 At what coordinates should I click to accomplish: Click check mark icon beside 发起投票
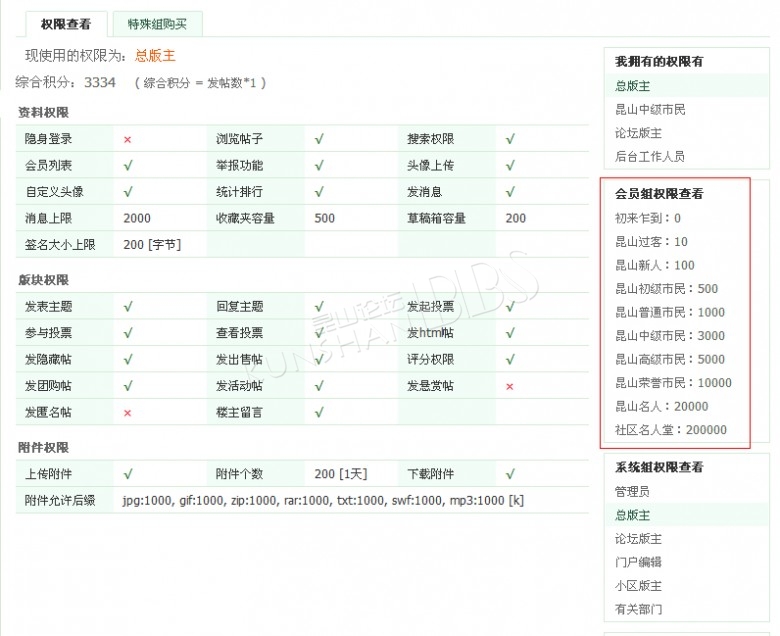pos(510,307)
